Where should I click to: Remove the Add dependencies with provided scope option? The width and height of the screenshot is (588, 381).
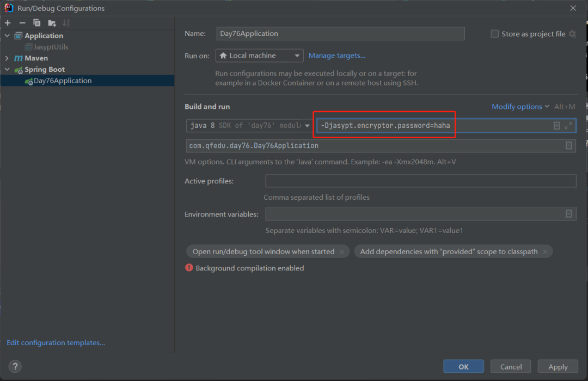(x=545, y=251)
